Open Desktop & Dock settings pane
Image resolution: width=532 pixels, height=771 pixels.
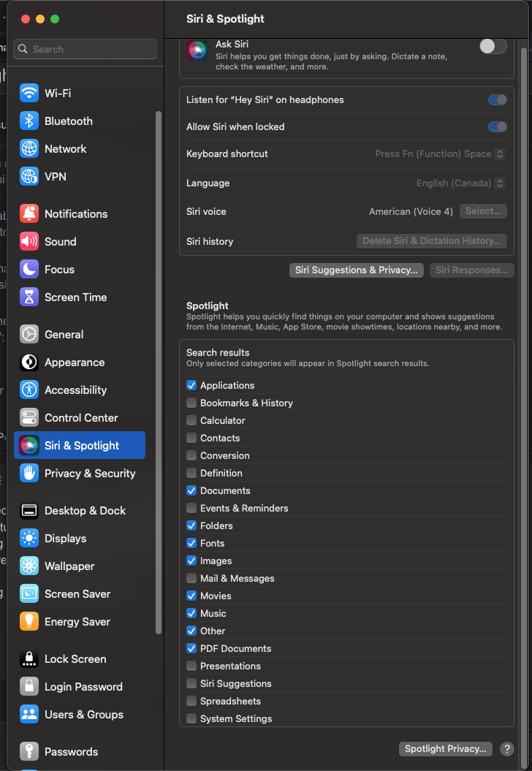click(x=85, y=511)
